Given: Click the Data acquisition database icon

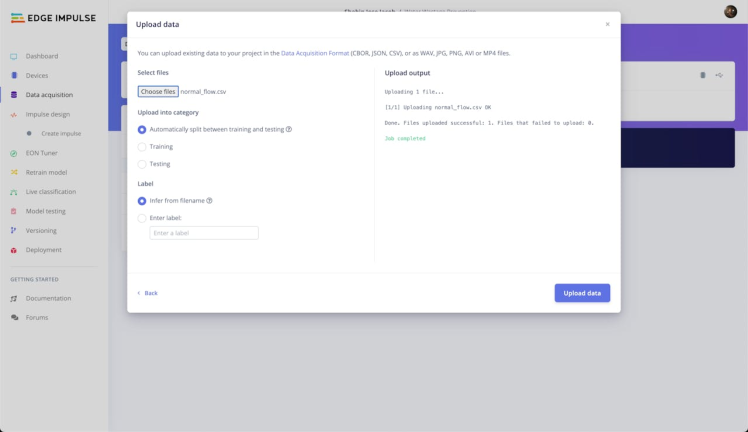Looking at the screenshot, I should point(14,95).
